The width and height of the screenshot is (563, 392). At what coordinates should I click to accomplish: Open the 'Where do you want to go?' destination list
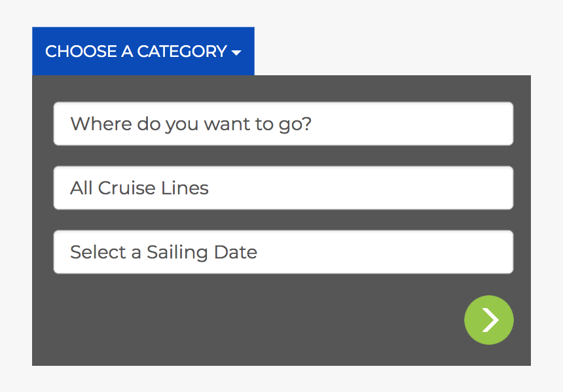[283, 124]
